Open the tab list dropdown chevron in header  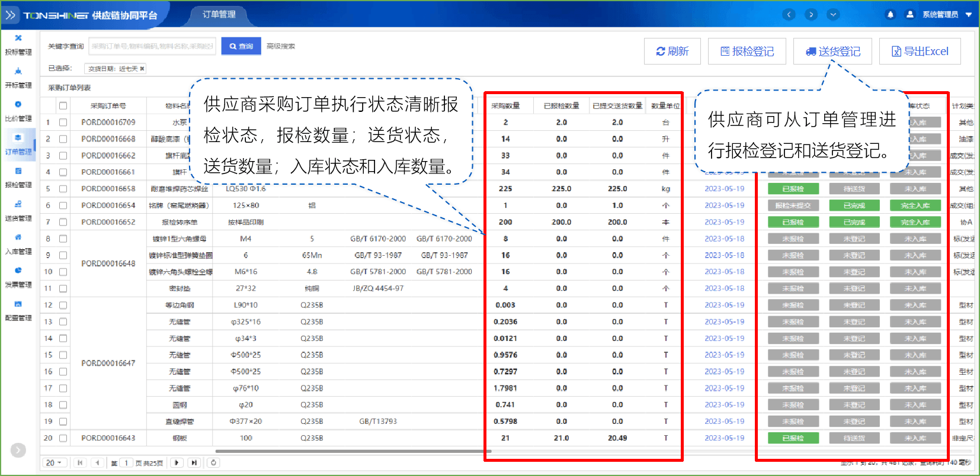[833, 15]
